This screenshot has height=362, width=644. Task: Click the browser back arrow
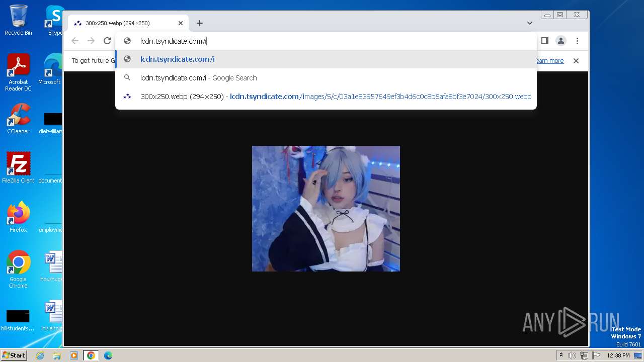click(75, 41)
